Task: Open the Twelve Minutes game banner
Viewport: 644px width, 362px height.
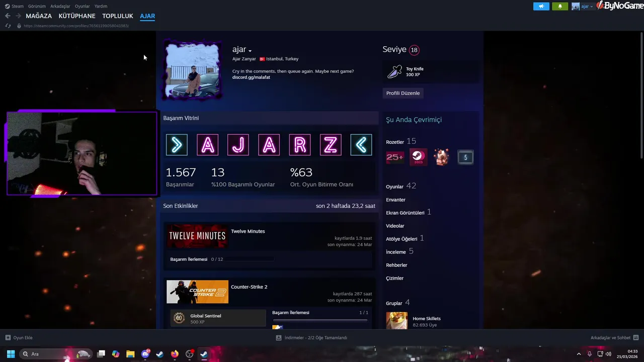Action: 197,236
